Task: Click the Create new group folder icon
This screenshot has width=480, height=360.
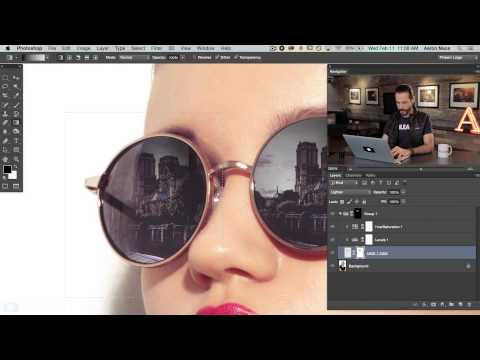Action: [x=451, y=304]
